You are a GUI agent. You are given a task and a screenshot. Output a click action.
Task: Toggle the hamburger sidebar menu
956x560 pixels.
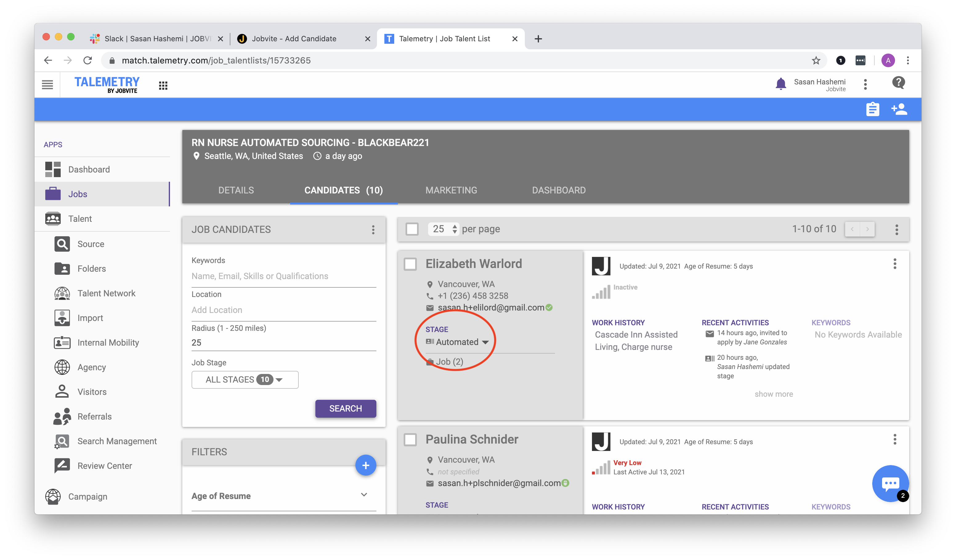tap(47, 85)
